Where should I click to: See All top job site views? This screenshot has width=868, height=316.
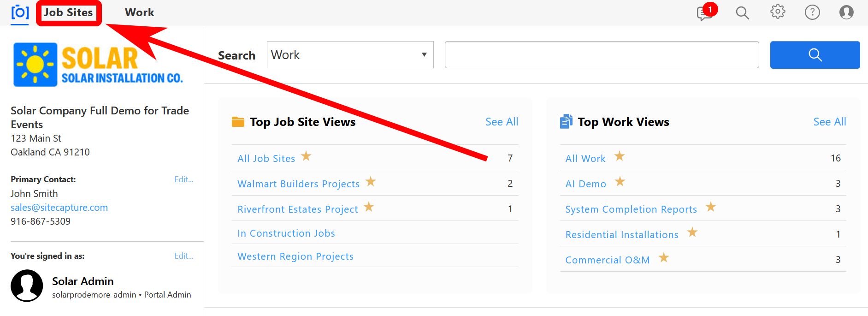pos(502,122)
